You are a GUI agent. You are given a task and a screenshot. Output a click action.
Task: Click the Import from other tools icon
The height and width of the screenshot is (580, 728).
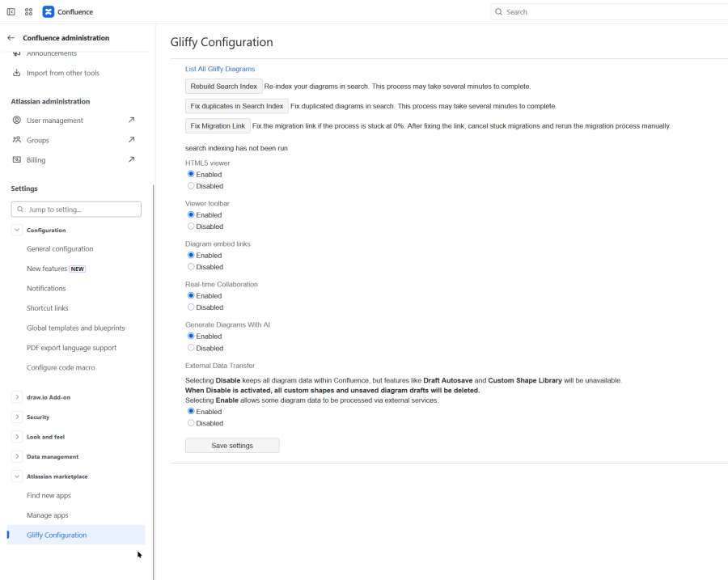point(17,73)
